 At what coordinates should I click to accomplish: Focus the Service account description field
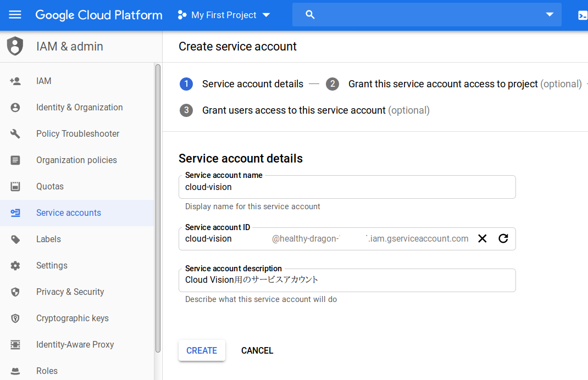347,280
